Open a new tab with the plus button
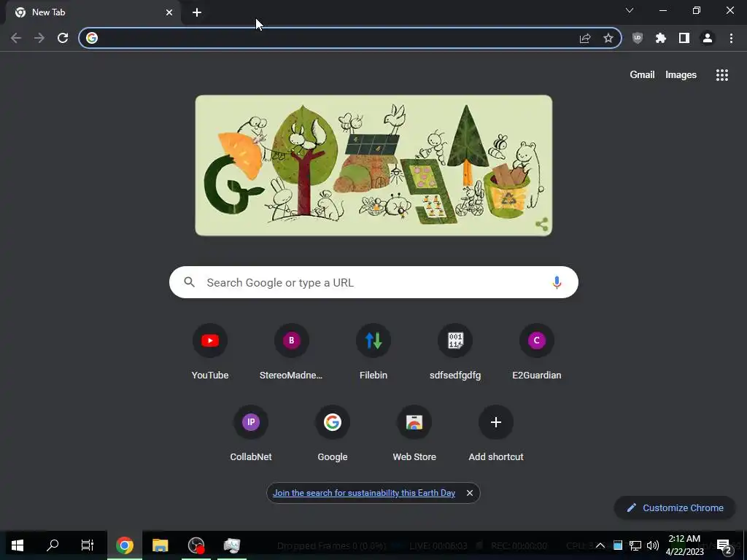 point(197,12)
